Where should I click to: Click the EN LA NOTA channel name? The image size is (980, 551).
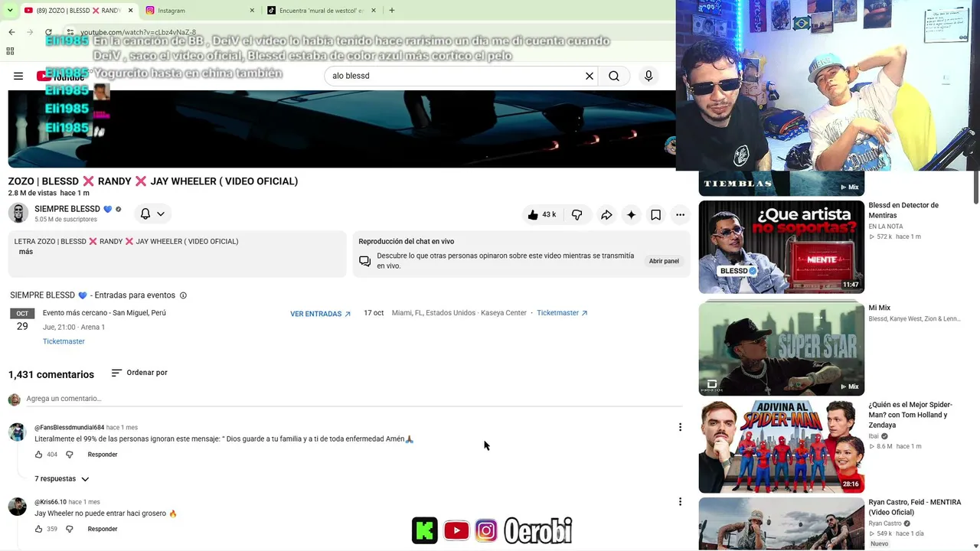point(886,227)
